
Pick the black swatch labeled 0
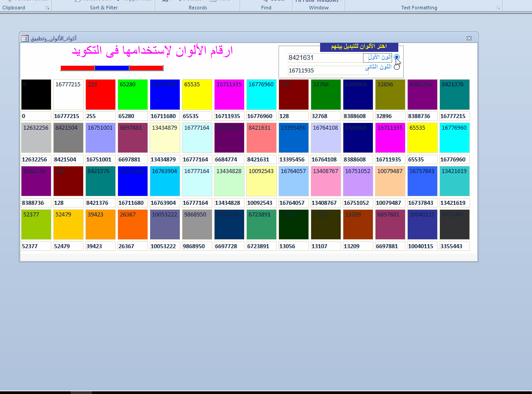click(36, 95)
